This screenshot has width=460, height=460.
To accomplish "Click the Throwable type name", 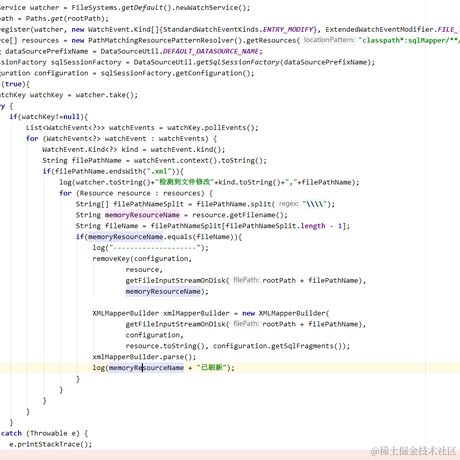I will point(49,433).
